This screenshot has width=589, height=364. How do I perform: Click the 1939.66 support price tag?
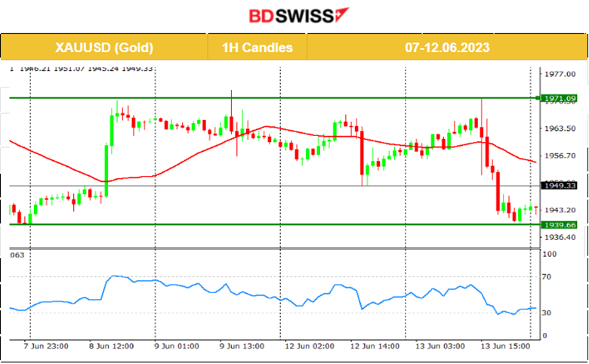[560, 225]
